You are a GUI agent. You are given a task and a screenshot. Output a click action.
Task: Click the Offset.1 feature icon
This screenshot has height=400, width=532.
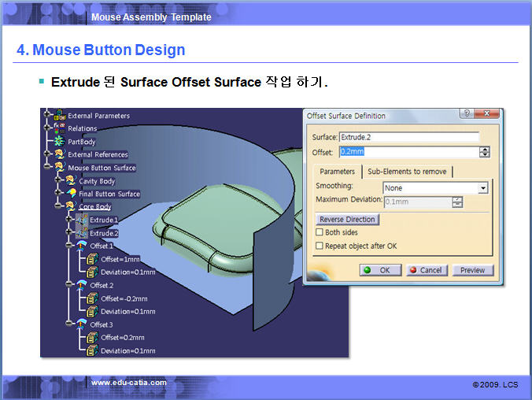coord(81,246)
